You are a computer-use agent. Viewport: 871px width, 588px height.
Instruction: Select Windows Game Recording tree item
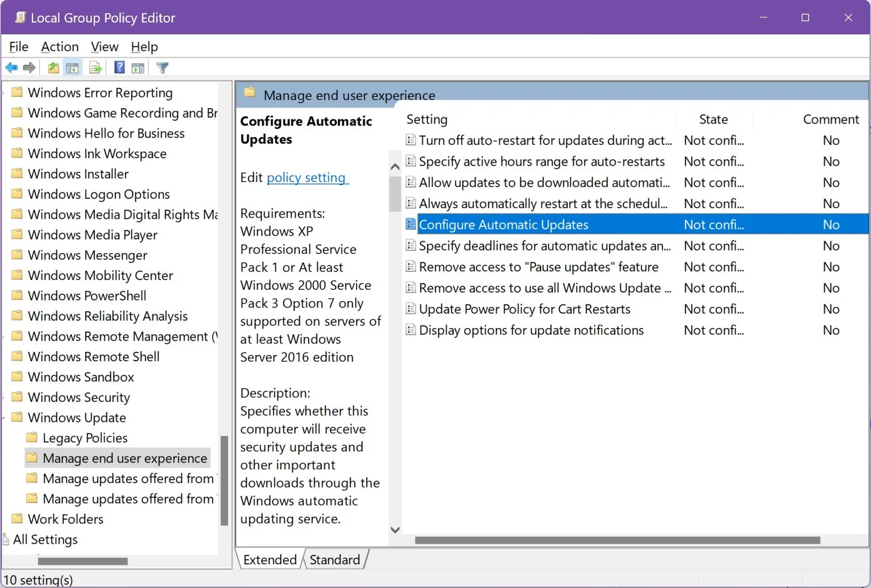click(122, 113)
